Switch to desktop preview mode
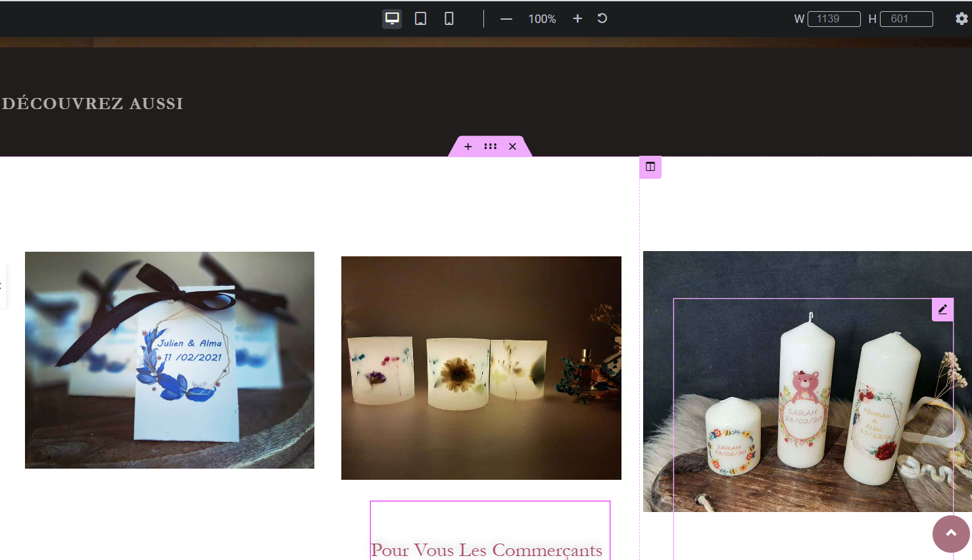This screenshot has height=560, width=972. [392, 18]
